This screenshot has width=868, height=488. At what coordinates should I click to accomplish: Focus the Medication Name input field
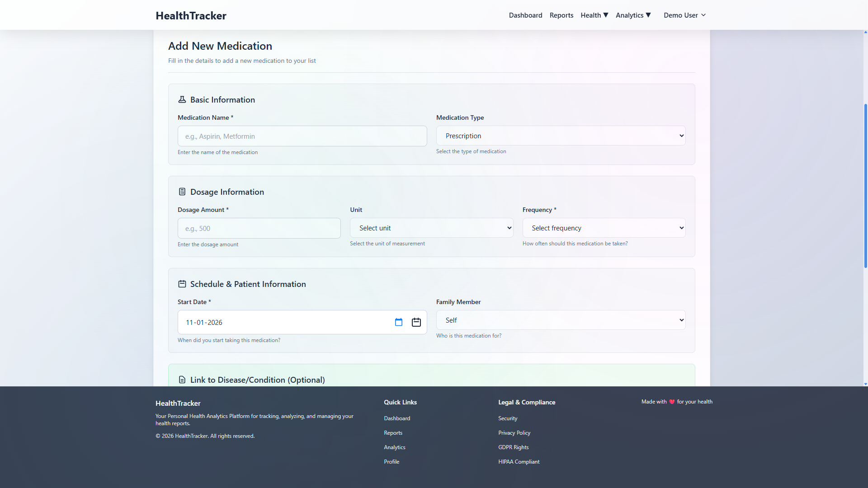[x=302, y=136]
